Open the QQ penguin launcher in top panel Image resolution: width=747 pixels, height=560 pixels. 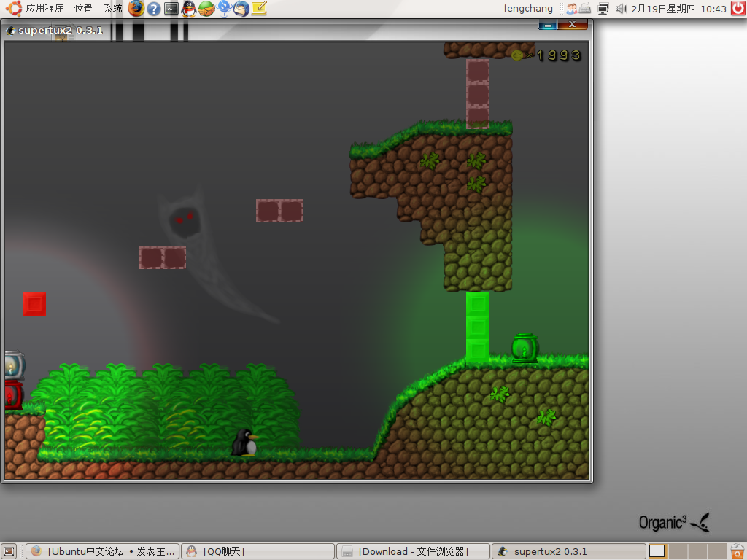(189, 9)
